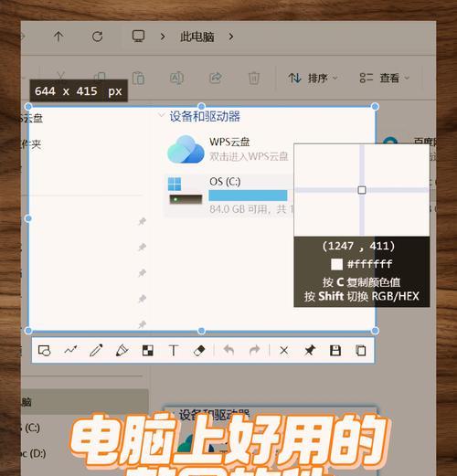Collapse the 设备和驱动器 section
This screenshot has width=457, height=476.
[161, 115]
